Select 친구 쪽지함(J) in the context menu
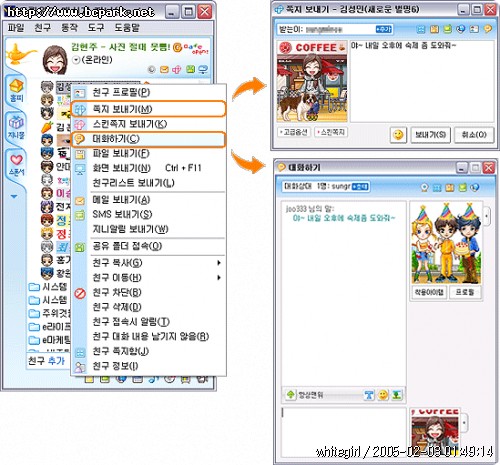 pos(148,351)
